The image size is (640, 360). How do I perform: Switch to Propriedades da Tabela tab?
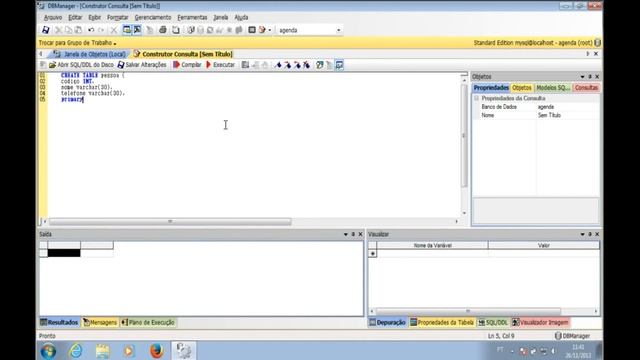tap(442, 322)
